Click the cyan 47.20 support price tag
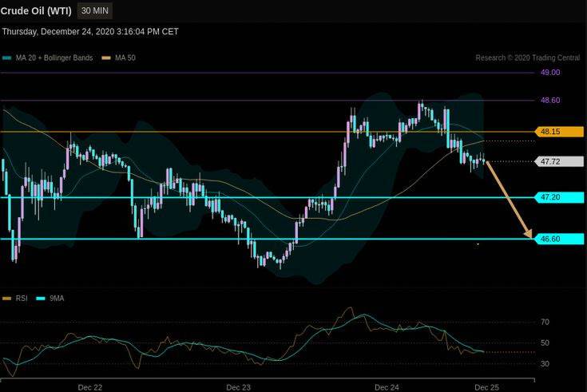 coord(559,197)
